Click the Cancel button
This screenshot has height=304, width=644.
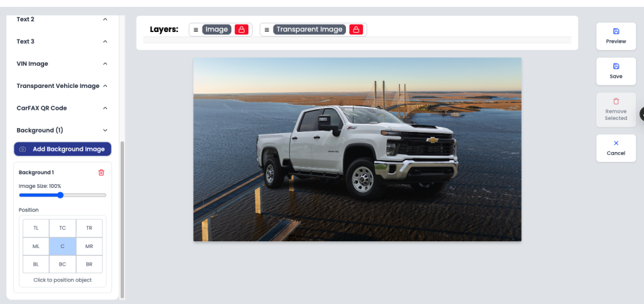[616, 148]
